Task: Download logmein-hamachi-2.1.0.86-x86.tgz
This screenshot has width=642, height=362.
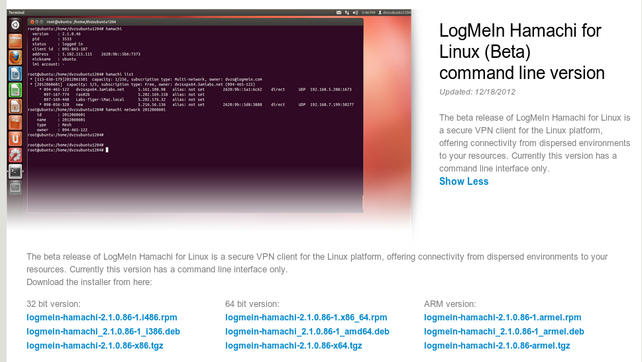Action: tap(95, 346)
